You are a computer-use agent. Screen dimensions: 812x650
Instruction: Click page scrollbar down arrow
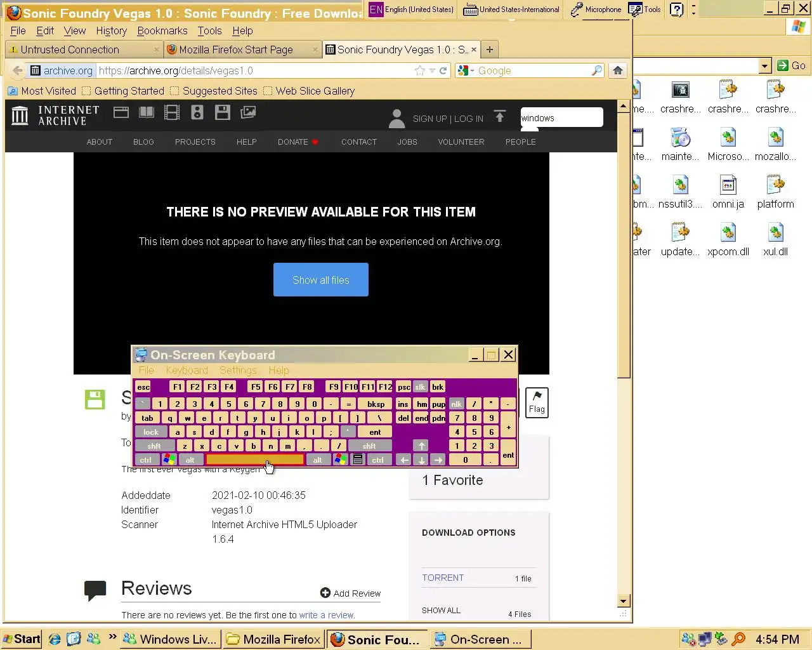623,600
